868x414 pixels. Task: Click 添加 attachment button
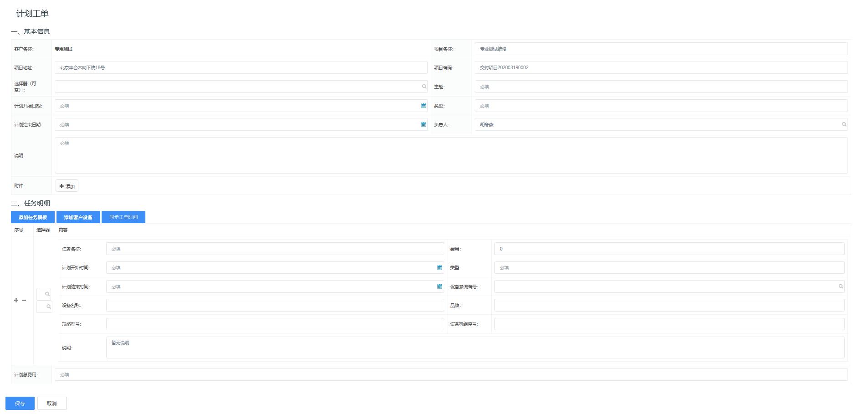click(x=67, y=186)
